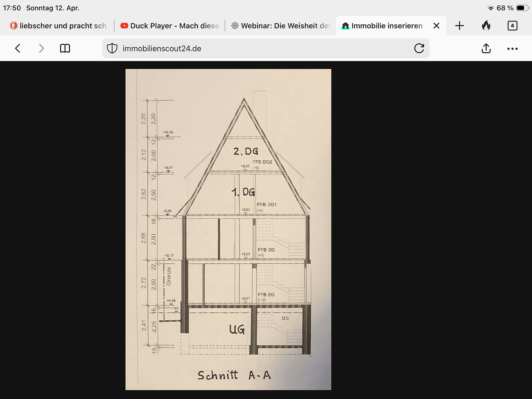Image resolution: width=532 pixels, height=399 pixels.
Task: Select the Schnitt A-A floor plan image
Action: (x=228, y=229)
